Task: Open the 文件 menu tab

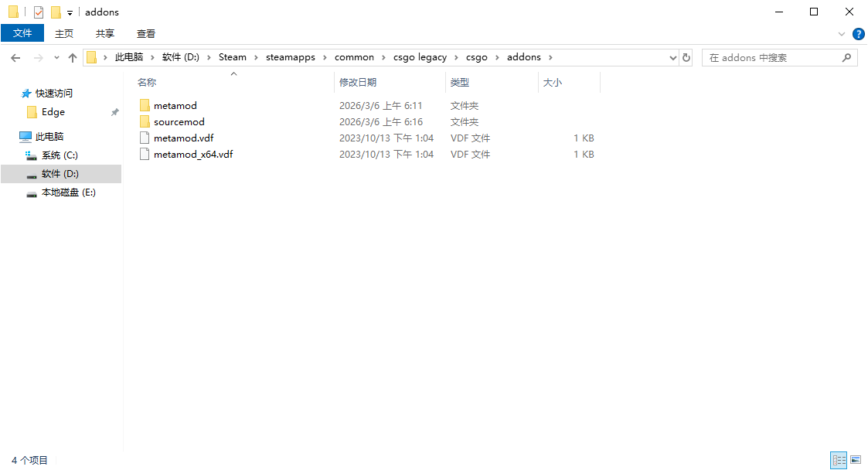Action: pos(22,33)
